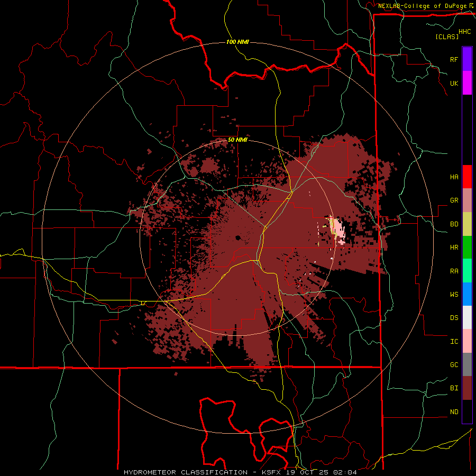
Task: Click the ND black legend swatch
Action: [467, 411]
